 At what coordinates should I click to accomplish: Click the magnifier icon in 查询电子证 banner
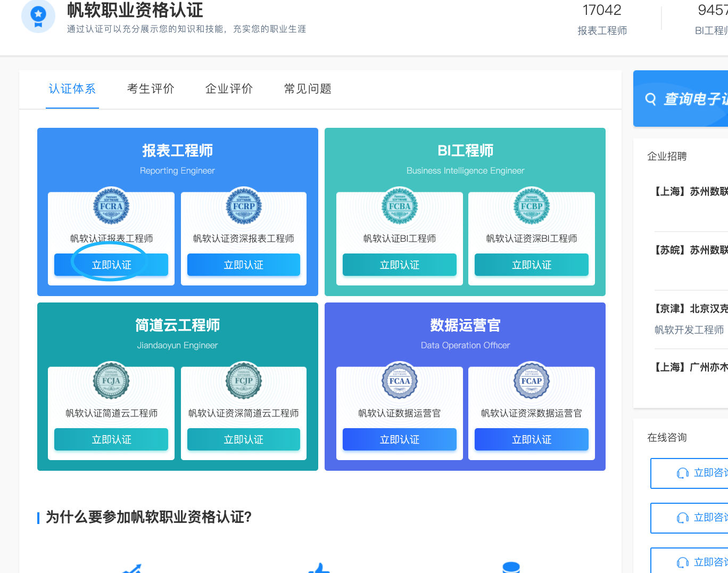pyautogui.click(x=650, y=99)
